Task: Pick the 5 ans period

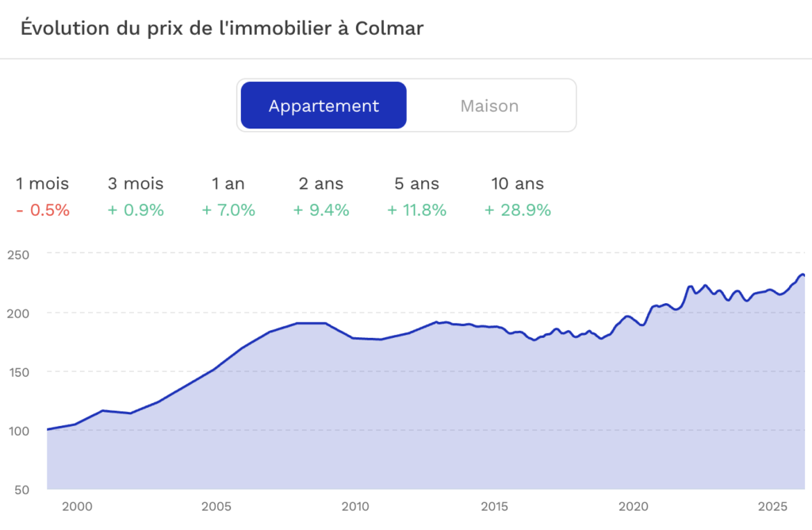Action: tap(417, 183)
